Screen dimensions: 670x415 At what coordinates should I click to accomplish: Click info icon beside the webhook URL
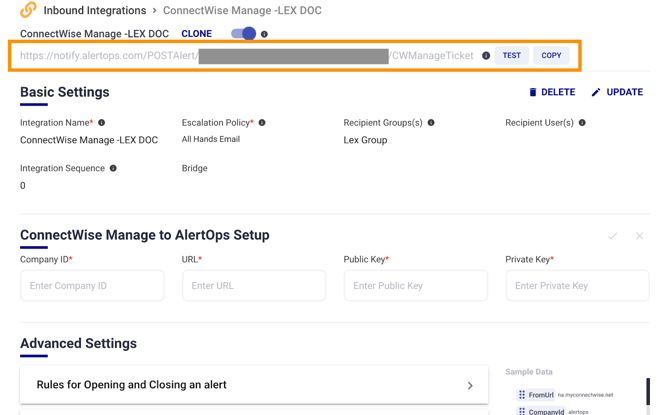(x=486, y=56)
